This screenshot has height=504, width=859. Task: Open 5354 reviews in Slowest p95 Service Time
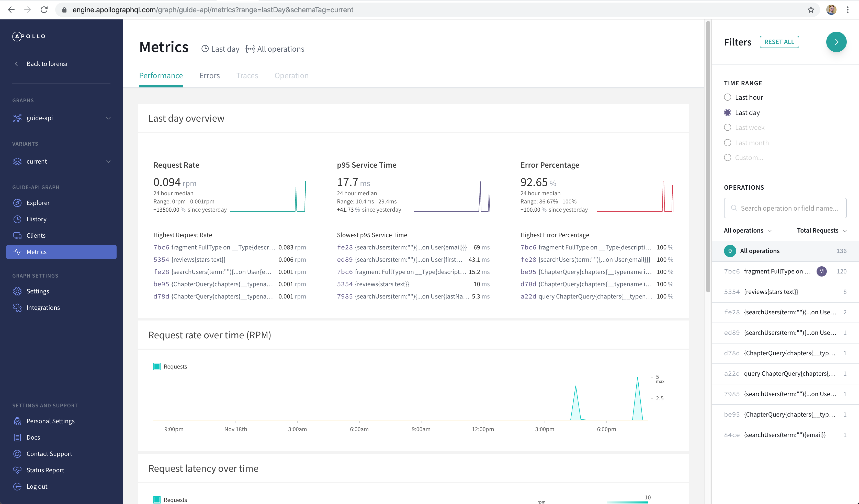pyautogui.click(x=413, y=284)
